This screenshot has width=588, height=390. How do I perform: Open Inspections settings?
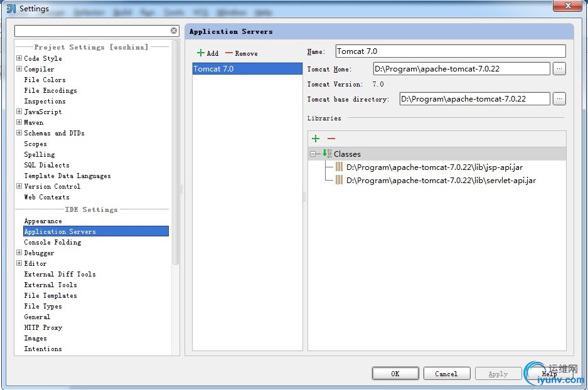tap(45, 101)
